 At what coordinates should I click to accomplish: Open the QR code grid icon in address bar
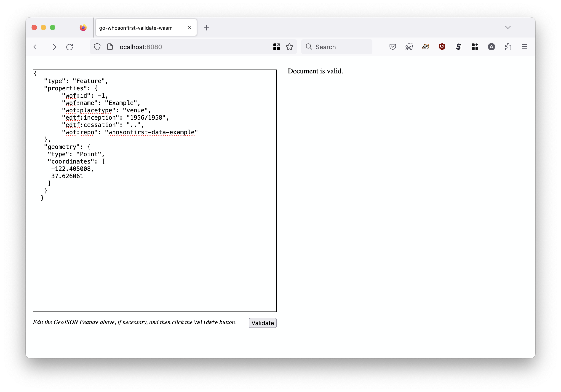[276, 47]
